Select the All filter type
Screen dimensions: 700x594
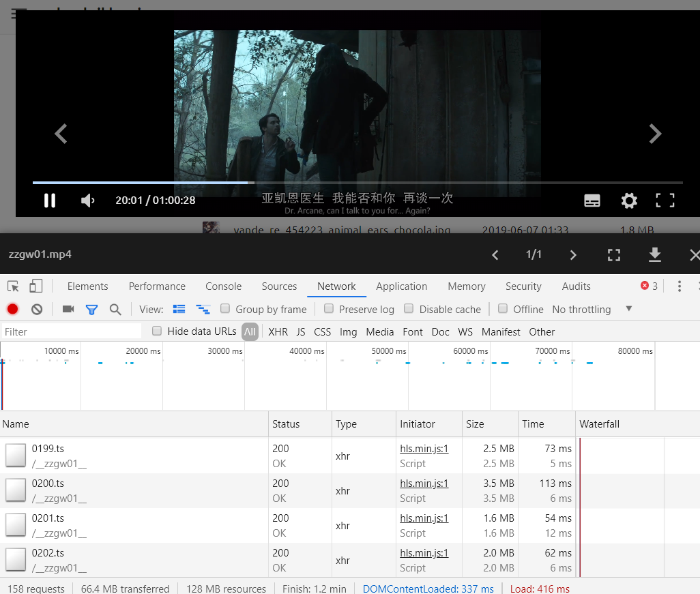tap(250, 331)
